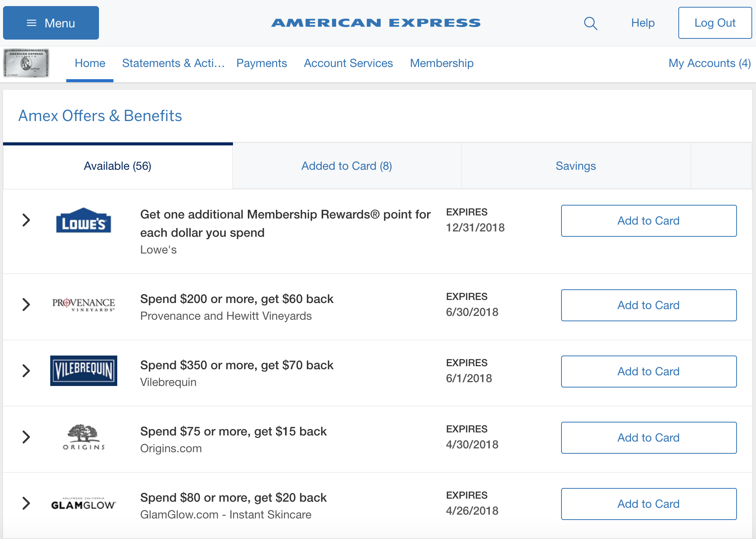Click the Lowe's Membership Rewards offer text
The height and width of the screenshot is (539, 756).
pos(285,223)
